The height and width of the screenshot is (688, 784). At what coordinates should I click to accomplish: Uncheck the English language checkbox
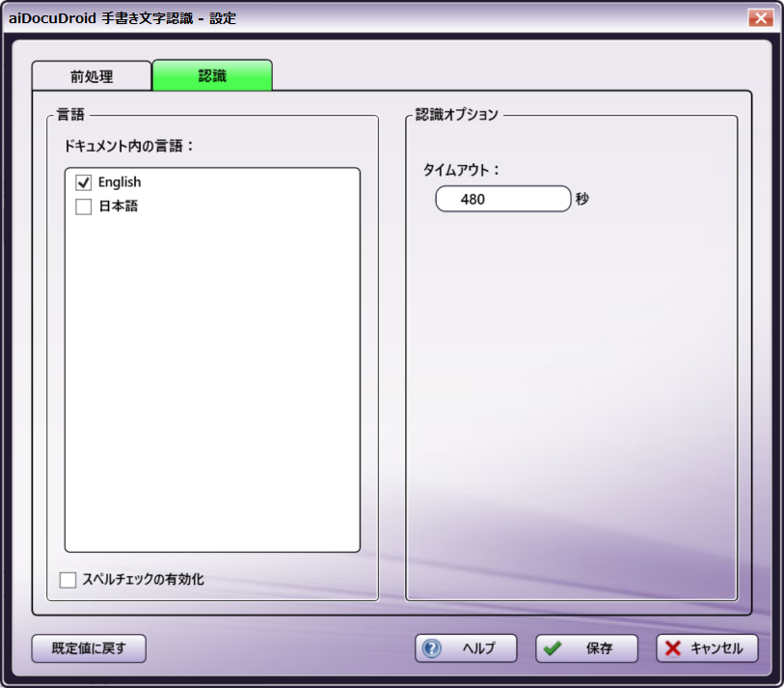click(84, 182)
